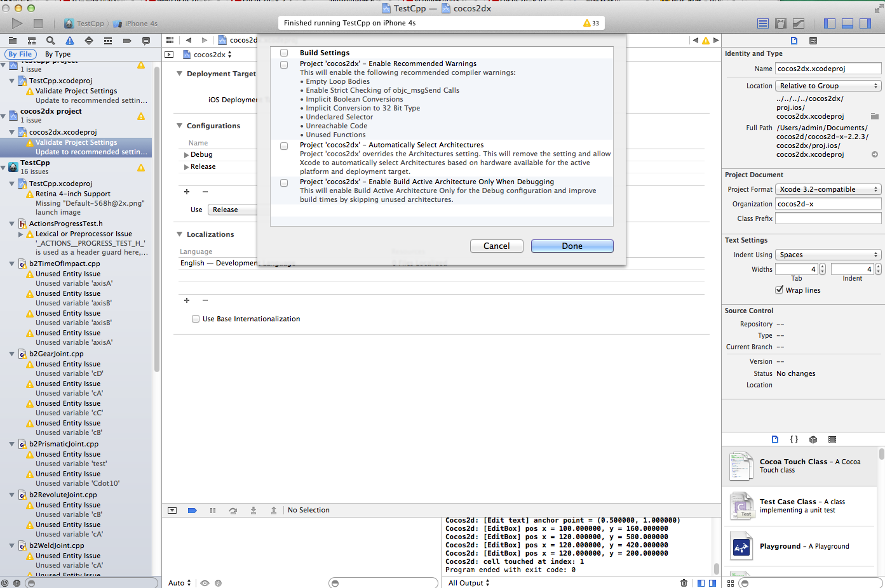
Task: Enable Use Base Internationalization checkbox
Action: 196,319
